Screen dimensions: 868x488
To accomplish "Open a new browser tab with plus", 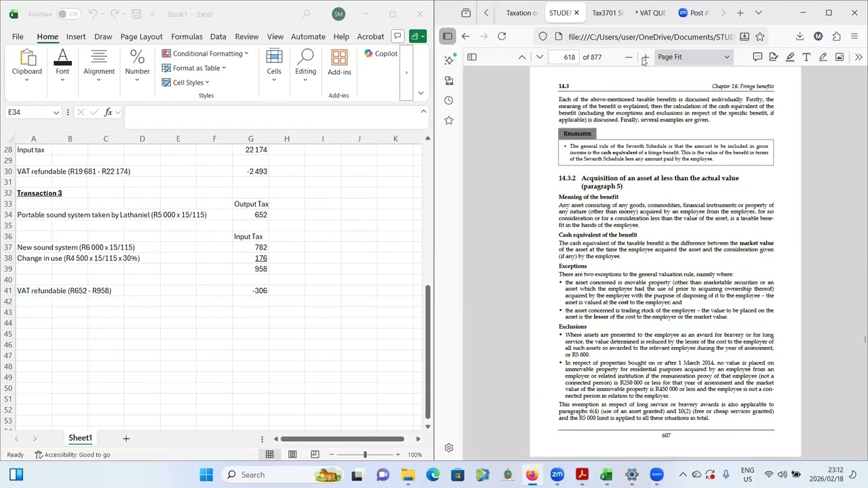I will pyautogui.click(x=740, y=13).
